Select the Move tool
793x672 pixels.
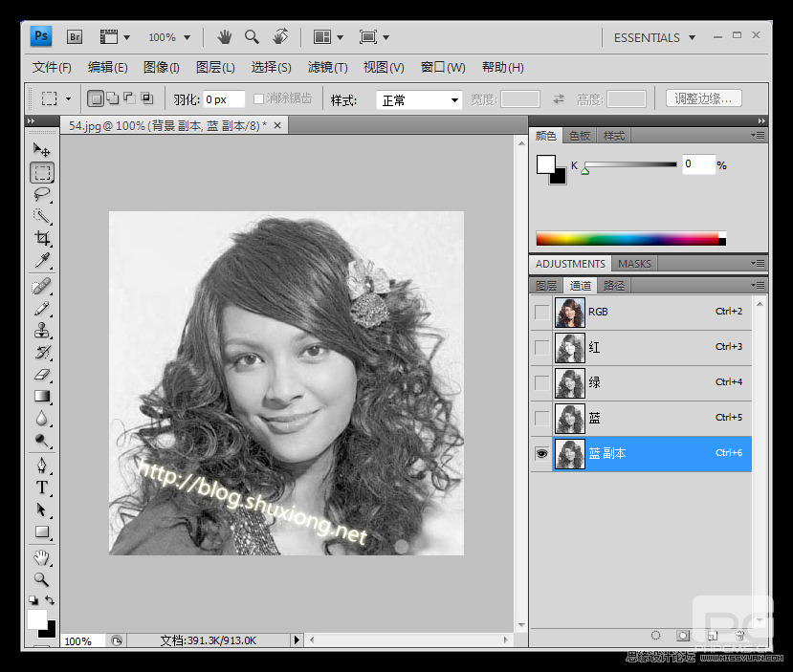tap(41, 150)
